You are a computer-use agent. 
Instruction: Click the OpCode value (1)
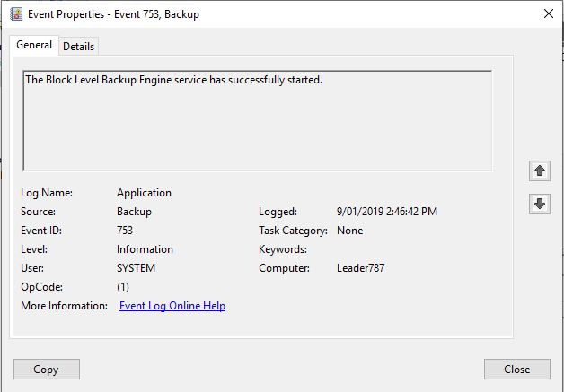pyautogui.click(x=123, y=287)
